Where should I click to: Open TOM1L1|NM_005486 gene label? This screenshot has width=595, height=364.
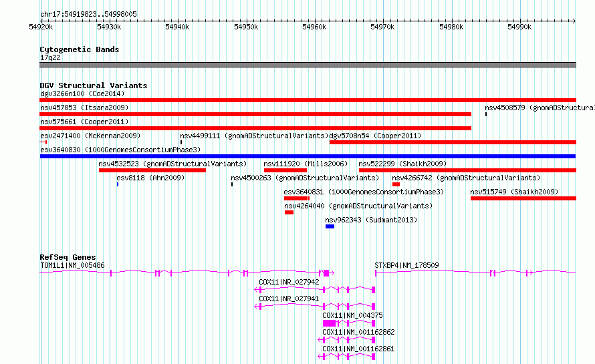(72, 265)
